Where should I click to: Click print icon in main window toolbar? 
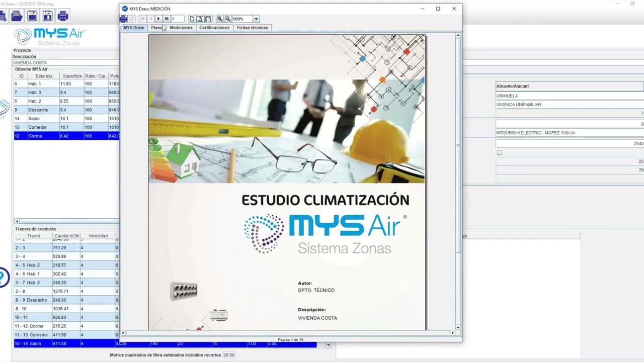click(63, 16)
